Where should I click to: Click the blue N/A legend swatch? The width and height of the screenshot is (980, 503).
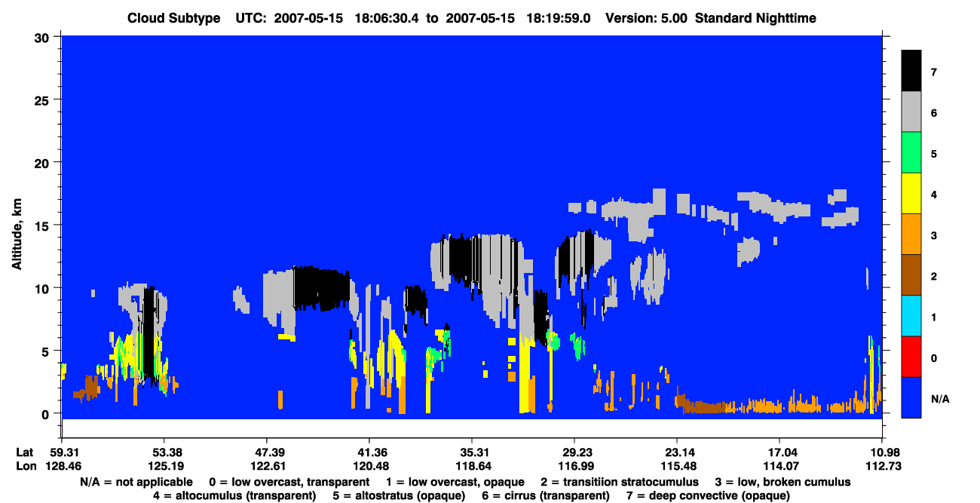pos(911,397)
